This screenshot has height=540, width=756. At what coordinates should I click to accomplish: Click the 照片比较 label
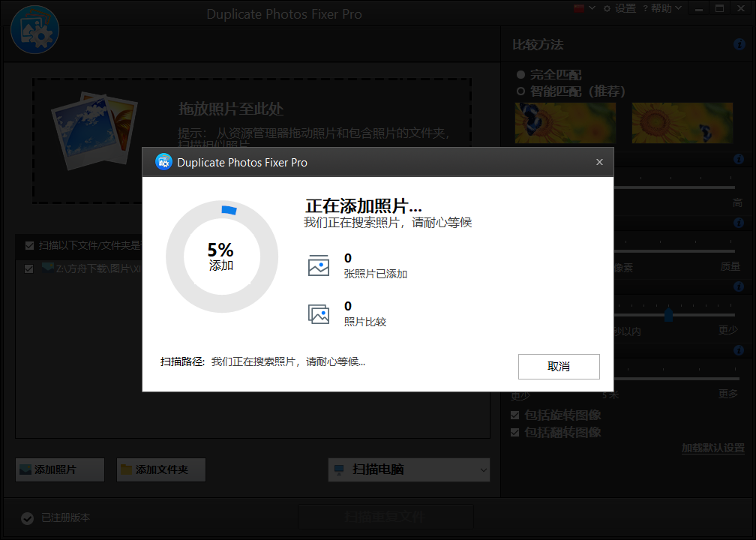pyautogui.click(x=365, y=322)
